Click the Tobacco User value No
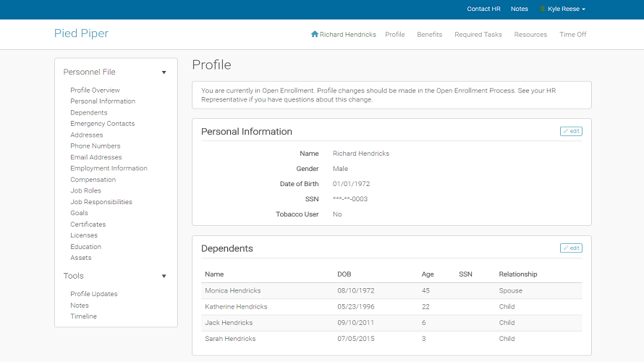 click(336, 214)
